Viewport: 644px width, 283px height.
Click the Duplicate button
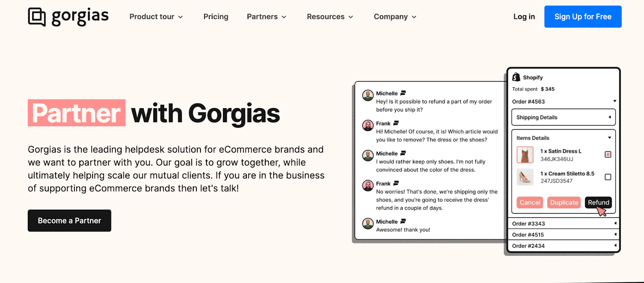(x=563, y=202)
